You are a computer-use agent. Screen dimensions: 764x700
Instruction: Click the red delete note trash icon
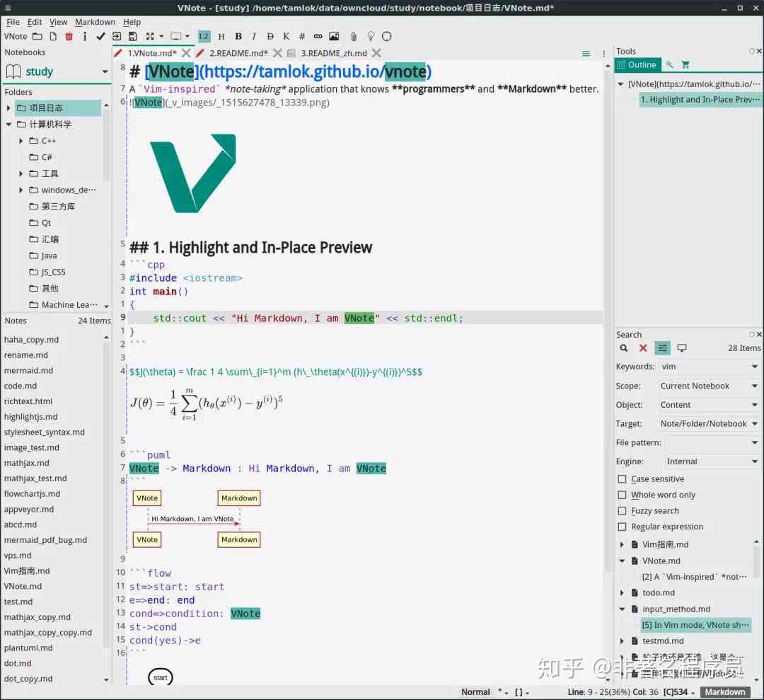pos(69,36)
